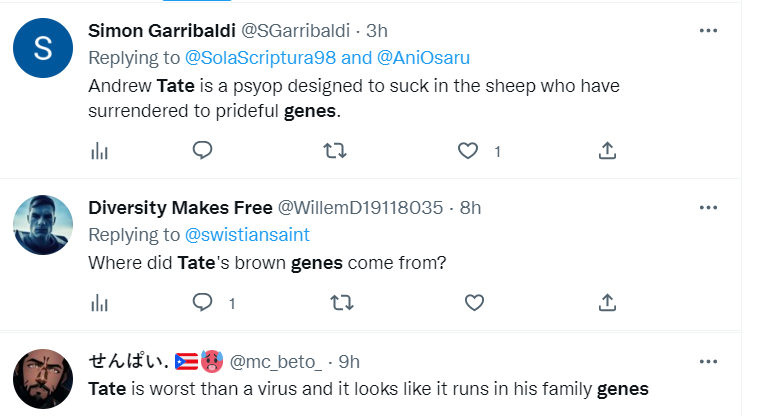777x416 pixels.
Task: Open Diversity Makes Free profile picture
Action: click(x=43, y=225)
